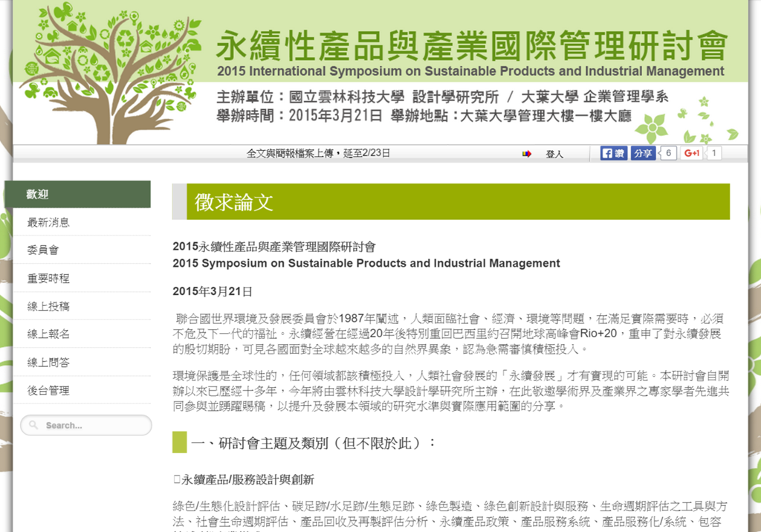The height and width of the screenshot is (532, 761).
Task: Click the 全文與簡報檔案上傳 announcement text
Action: pos(318,154)
